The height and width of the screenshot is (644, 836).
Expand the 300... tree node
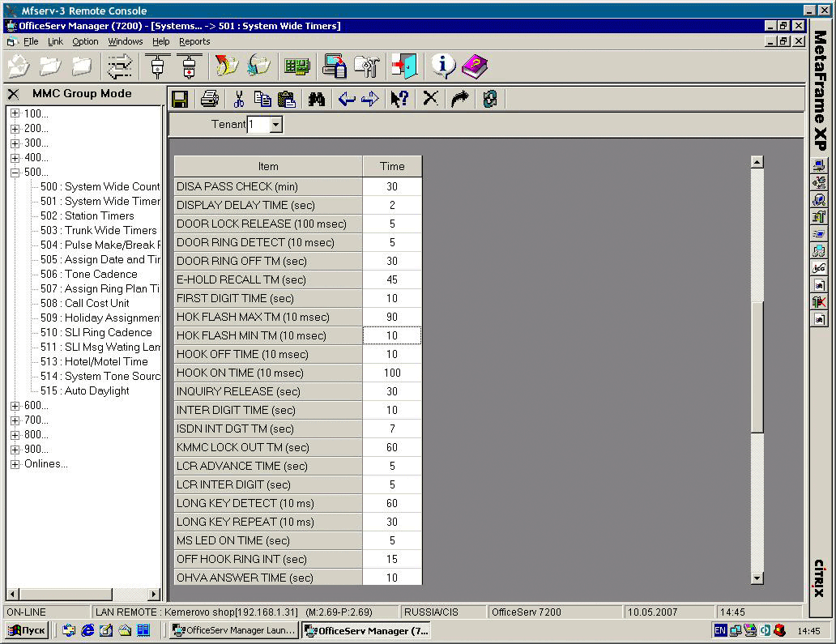click(x=15, y=143)
